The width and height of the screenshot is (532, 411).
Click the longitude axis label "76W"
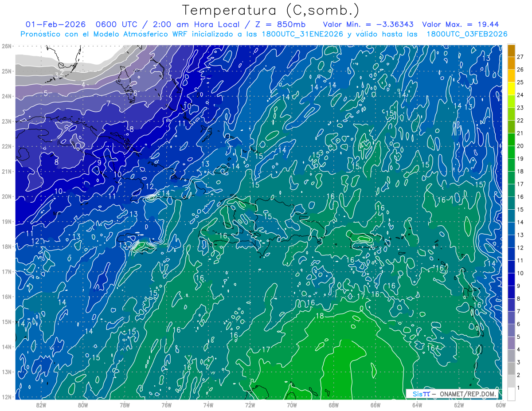(167, 405)
